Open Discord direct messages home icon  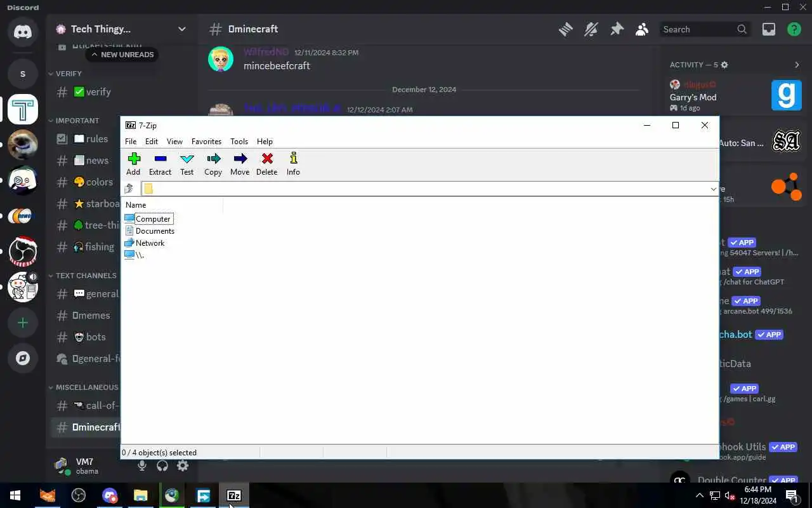(x=23, y=32)
